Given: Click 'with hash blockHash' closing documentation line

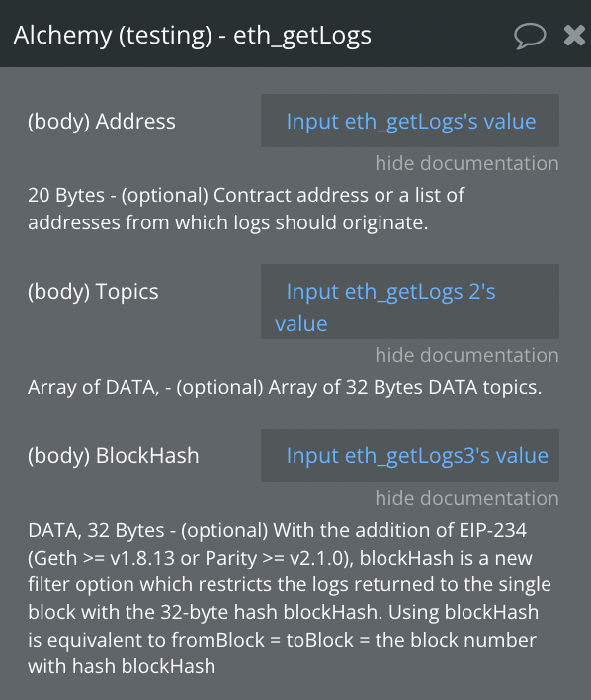Looking at the screenshot, I should (122, 667).
